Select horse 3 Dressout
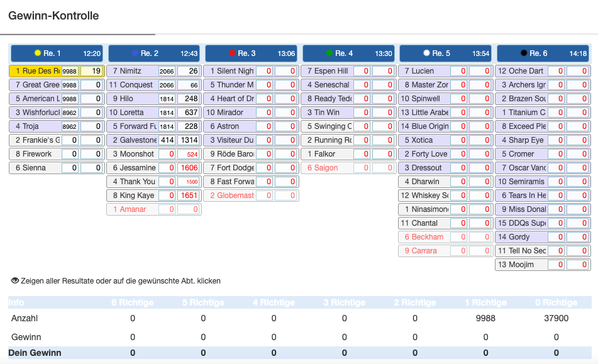 pos(446,168)
